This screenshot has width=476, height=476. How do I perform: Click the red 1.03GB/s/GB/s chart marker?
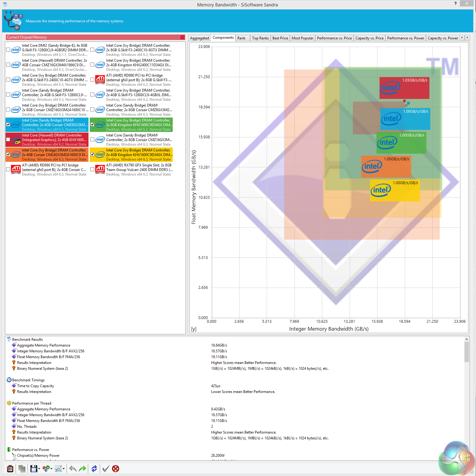pos(404,88)
